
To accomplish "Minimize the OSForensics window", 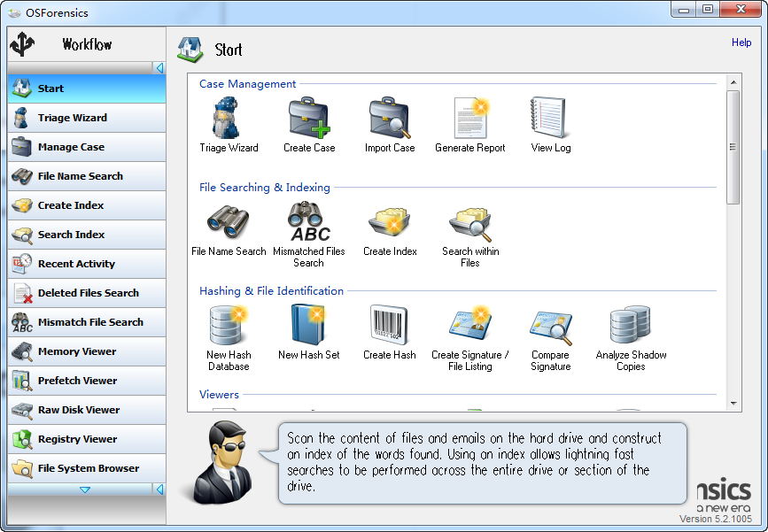I will pyautogui.click(x=684, y=10).
